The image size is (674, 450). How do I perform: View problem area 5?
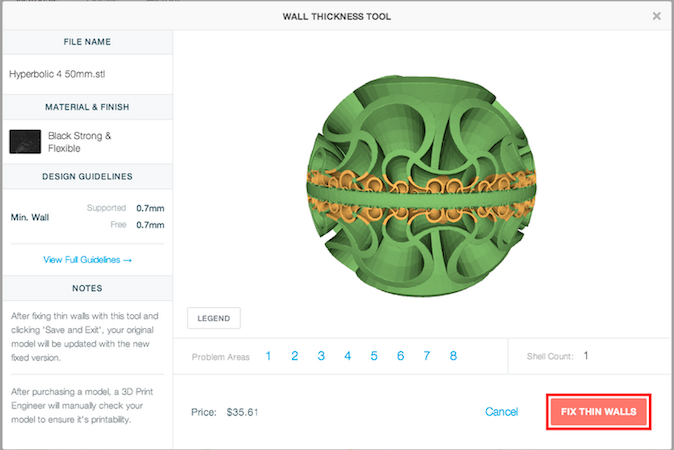(374, 356)
